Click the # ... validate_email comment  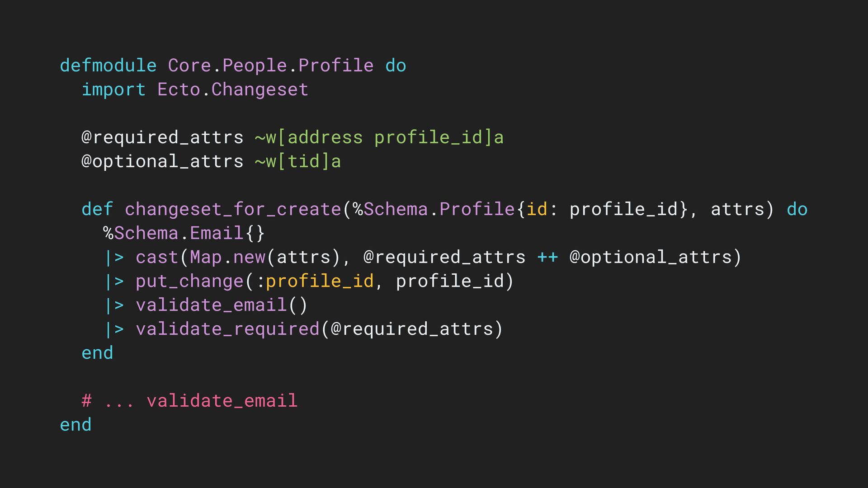(x=189, y=401)
